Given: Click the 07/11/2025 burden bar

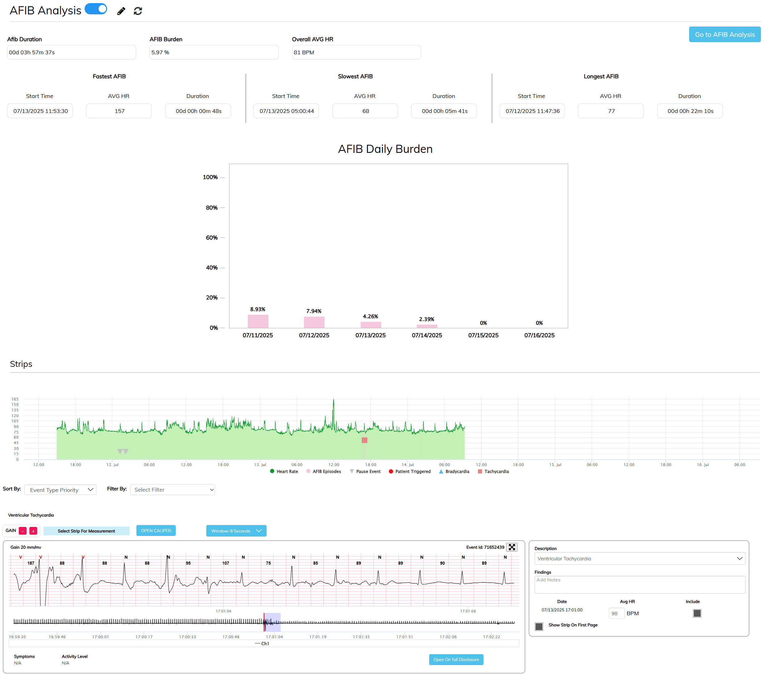Looking at the screenshot, I should click(x=258, y=321).
